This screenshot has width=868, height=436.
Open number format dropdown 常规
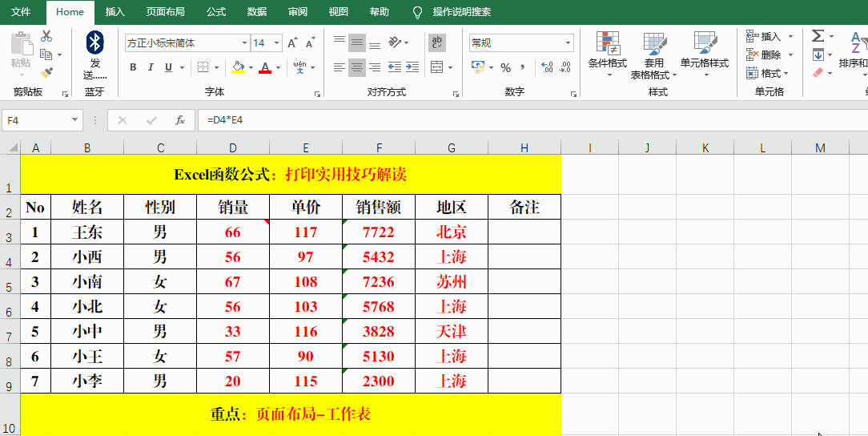(568, 42)
